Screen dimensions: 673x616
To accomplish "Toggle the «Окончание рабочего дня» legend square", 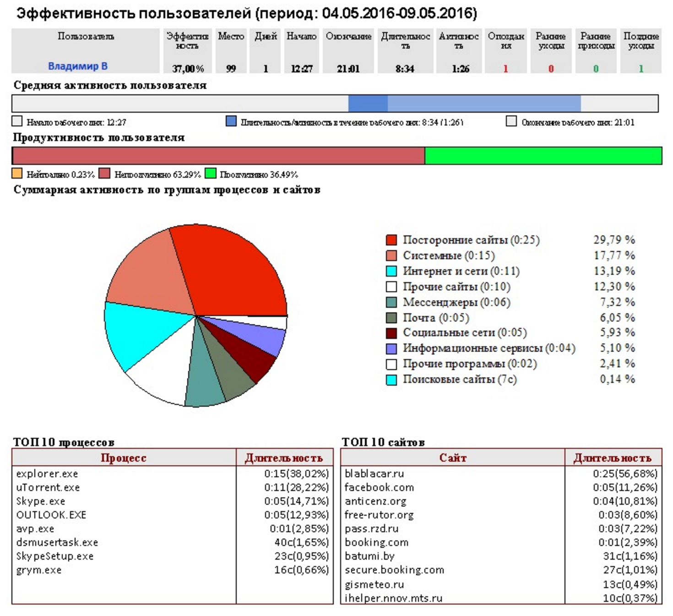I will pyautogui.click(x=511, y=121).
